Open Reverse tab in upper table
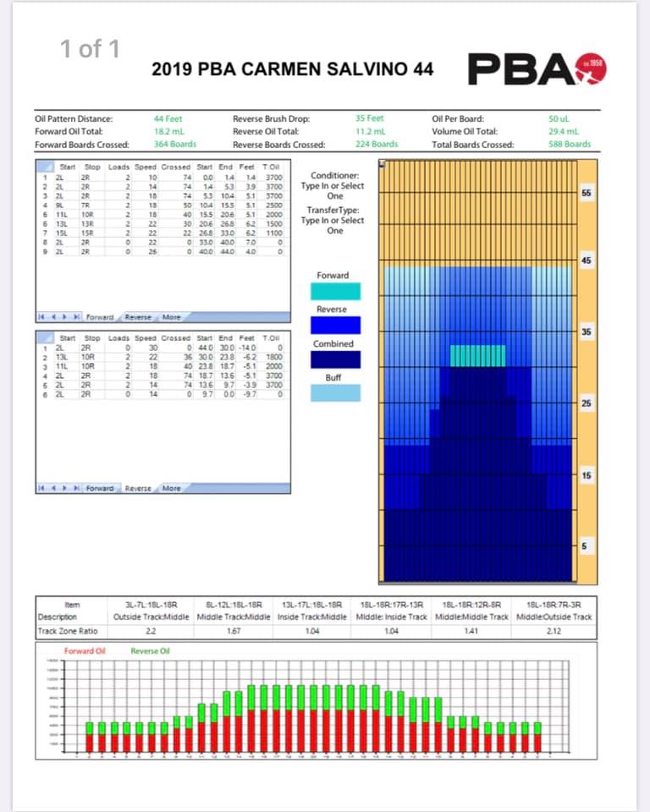This screenshot has height=812, width=650. (138, 317)
